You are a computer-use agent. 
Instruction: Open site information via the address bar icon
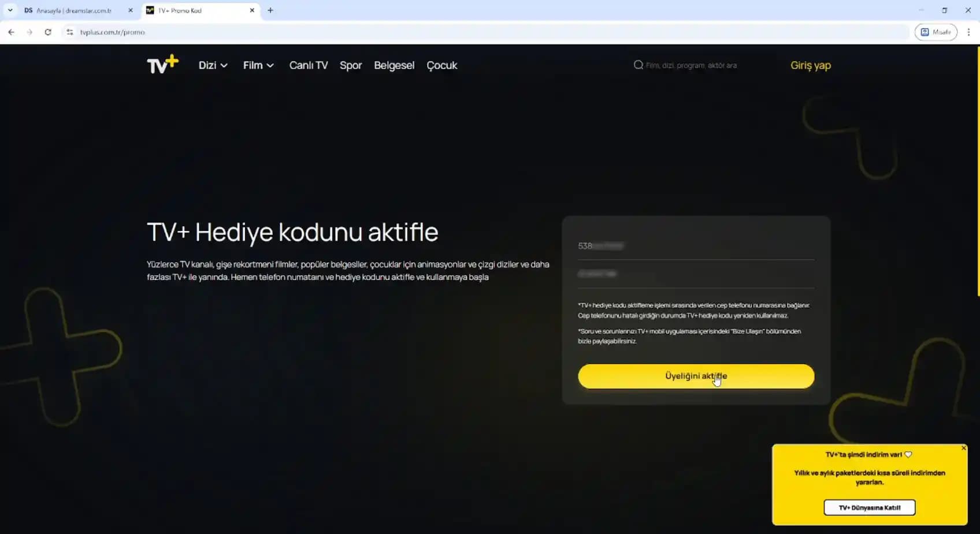69,32
